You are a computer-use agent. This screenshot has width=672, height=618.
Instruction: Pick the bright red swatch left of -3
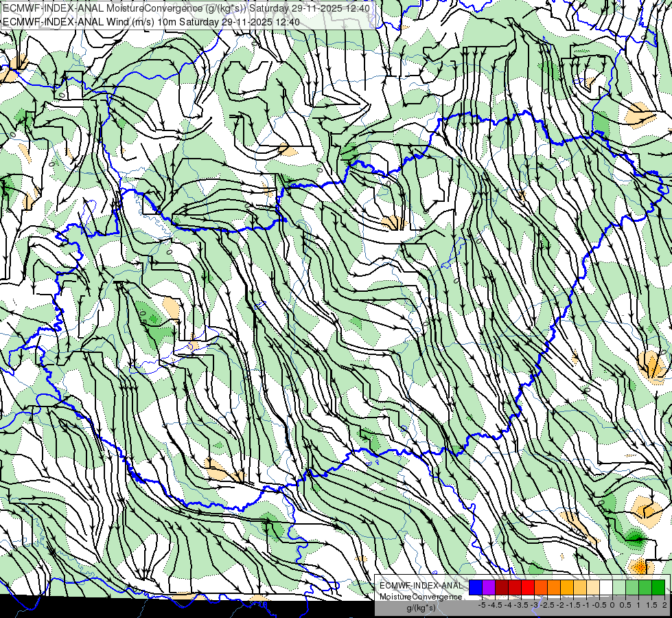(528, 587)
